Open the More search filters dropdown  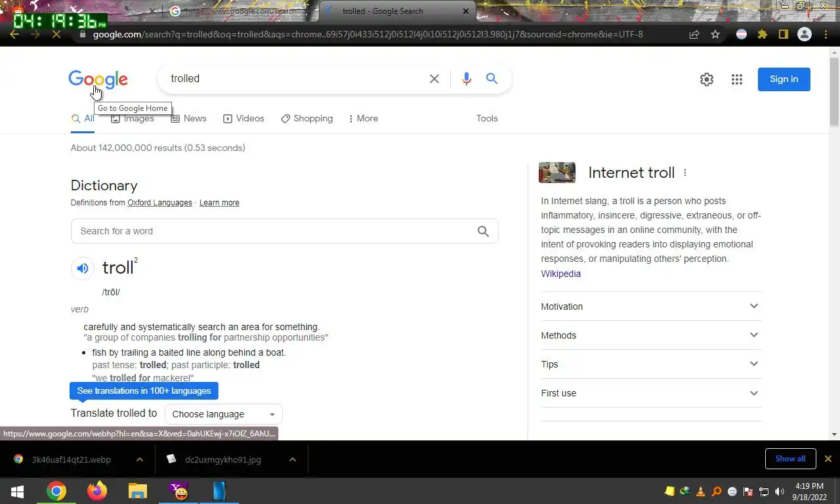tap(363, 119)
